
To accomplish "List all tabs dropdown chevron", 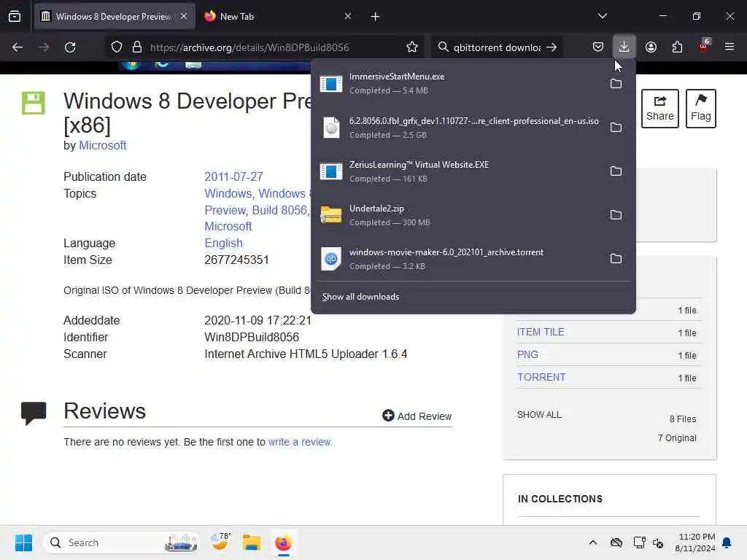I will coord(602,16).
